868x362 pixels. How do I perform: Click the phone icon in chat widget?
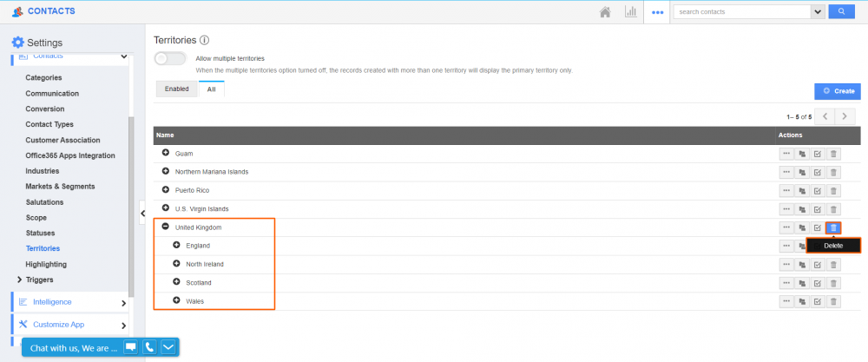(149, 347)
